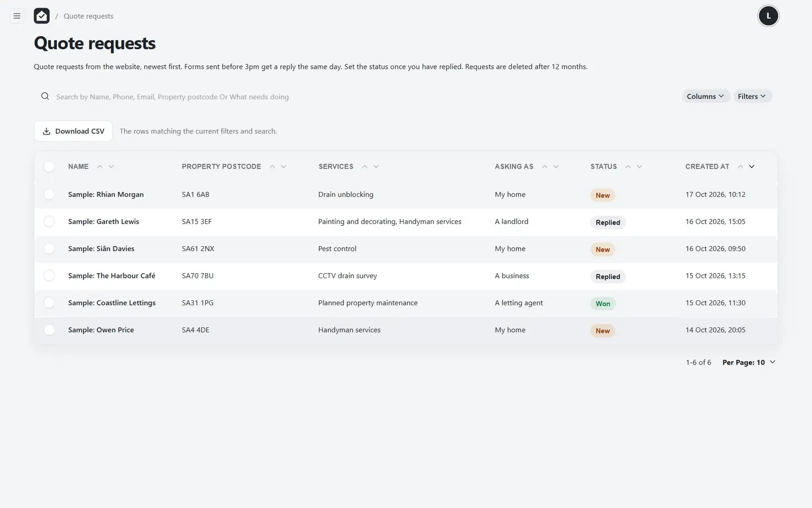Sort Services column descending arrow
812x508 pixels.
coord(376,167)
